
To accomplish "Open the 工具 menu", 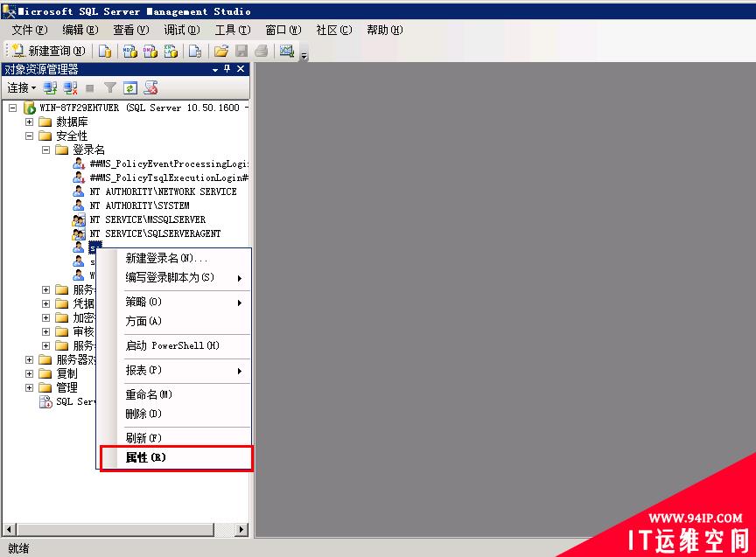I will coord(233,31).
